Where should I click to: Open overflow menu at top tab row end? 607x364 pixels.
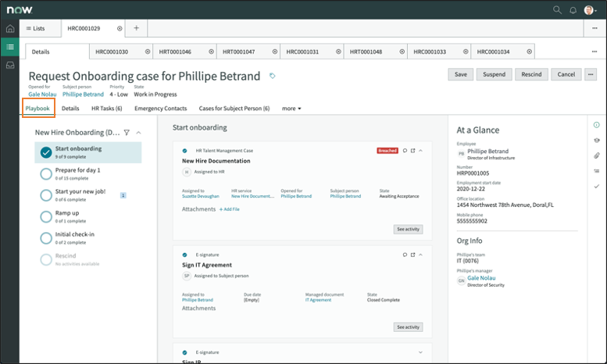(x=595, y=28)
